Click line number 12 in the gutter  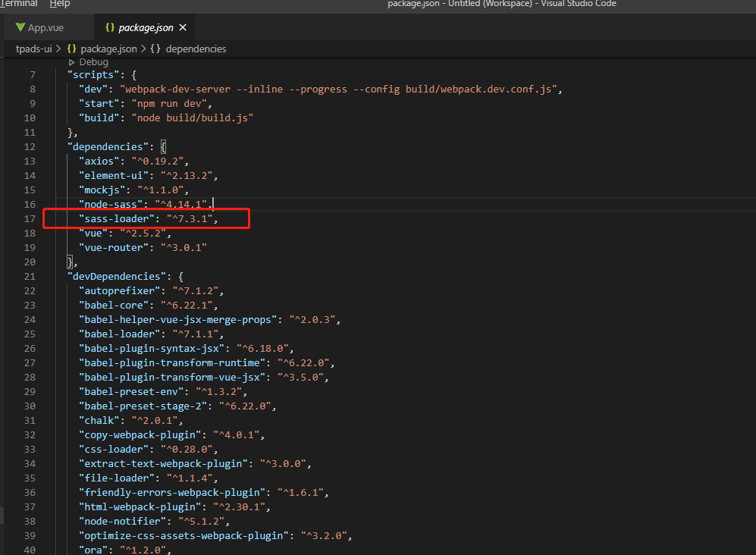(30, 147)
